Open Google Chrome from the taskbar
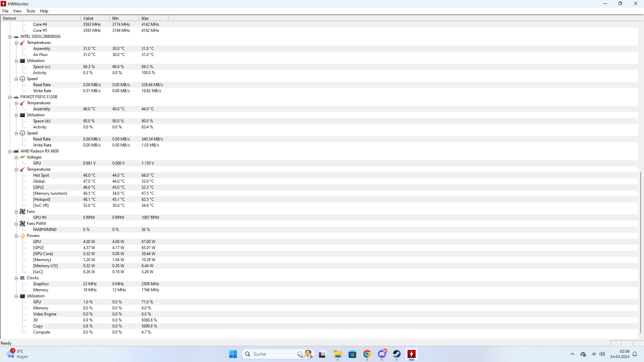This screenshot has height=362, width=644. (x=367, y=354)
